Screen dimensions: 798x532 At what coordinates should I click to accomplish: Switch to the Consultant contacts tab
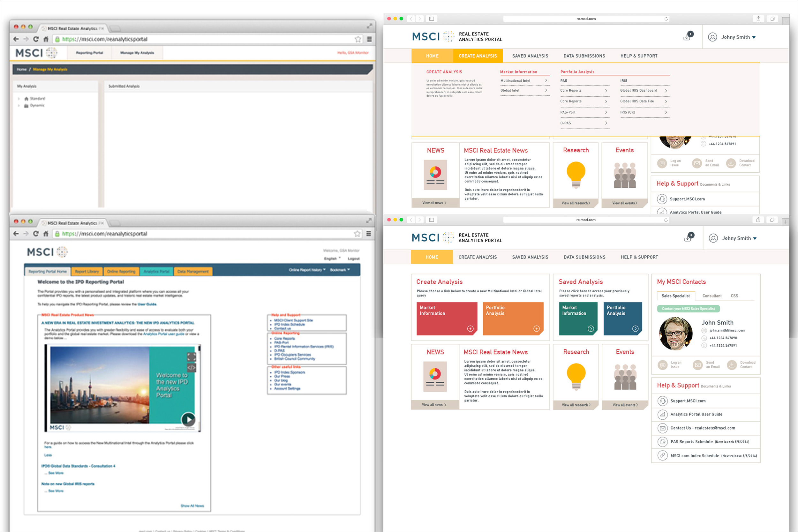(712, 296)
